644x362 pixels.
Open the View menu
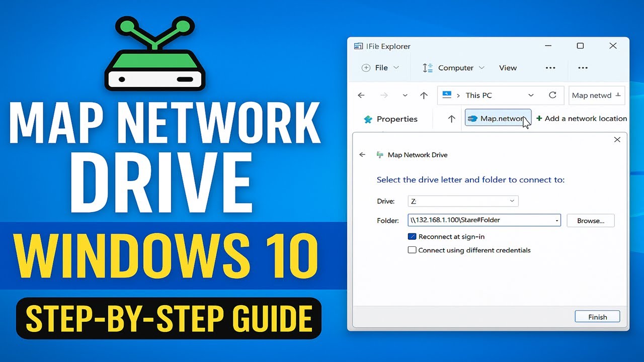pyautogui.click(x=508, y=68)
